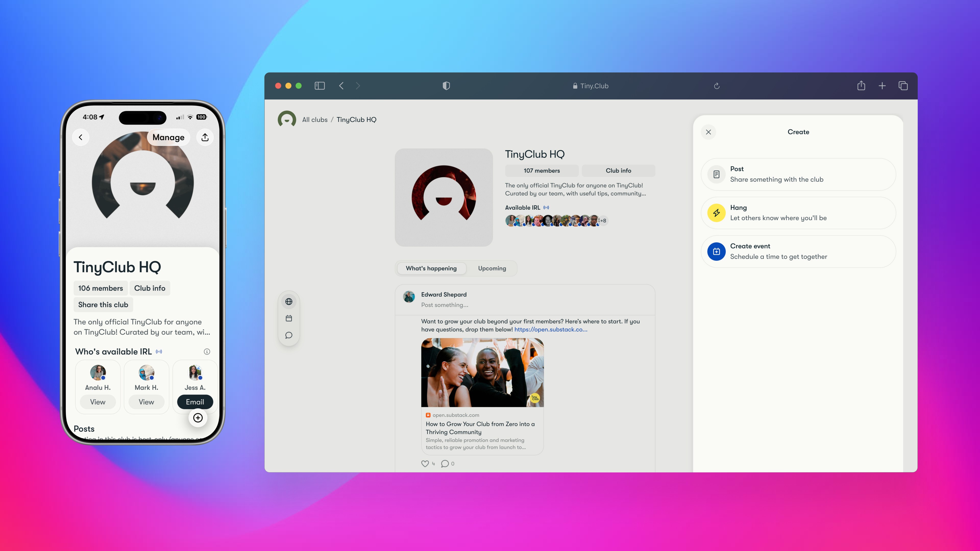The image size is (980, 551).
Task: Choose Hang in the Create panel
Action: (798, 213)
